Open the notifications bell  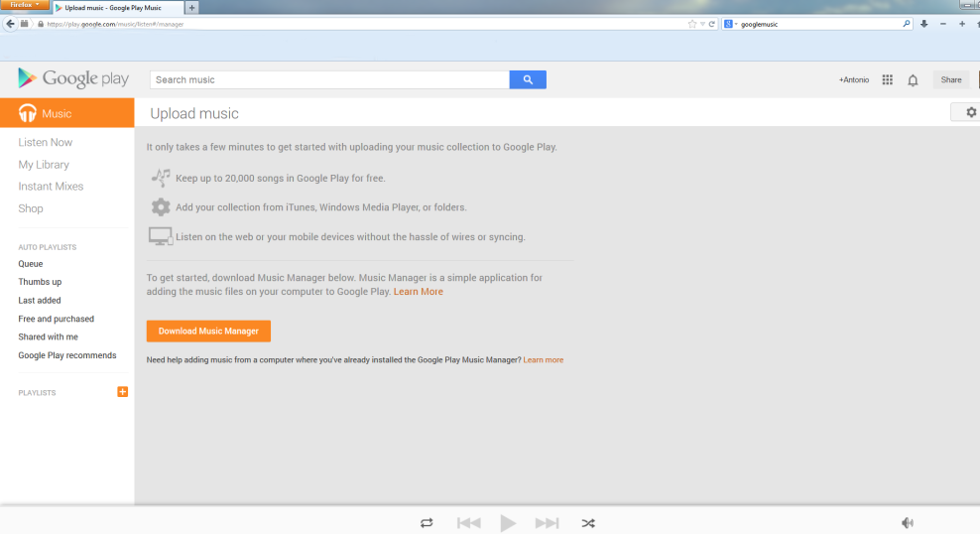tap(913, 80)
